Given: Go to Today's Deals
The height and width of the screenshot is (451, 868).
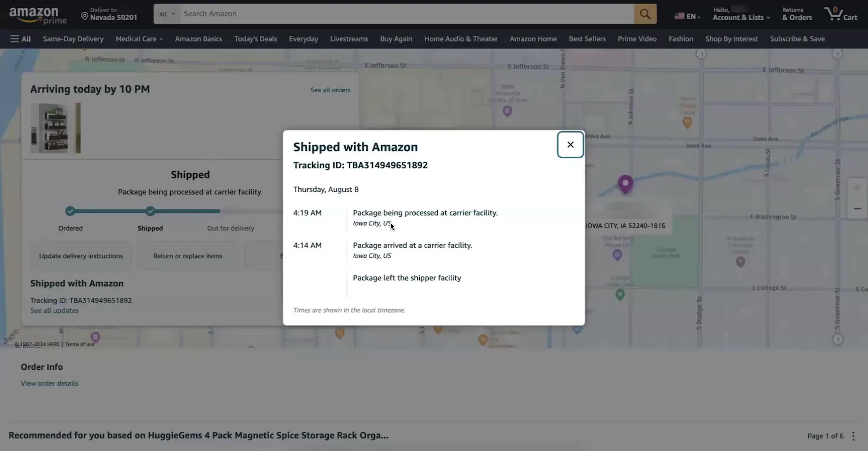Looking at the screenshot, I should [255, 39].
